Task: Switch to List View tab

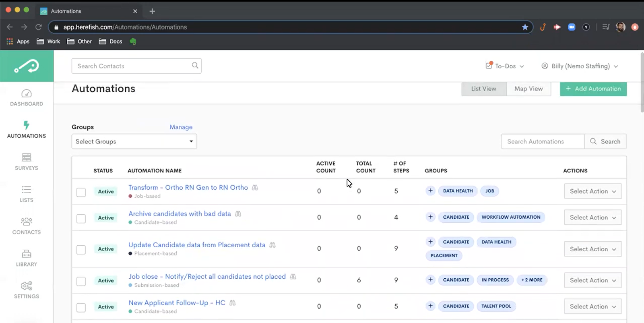Action: pos(483,89)
